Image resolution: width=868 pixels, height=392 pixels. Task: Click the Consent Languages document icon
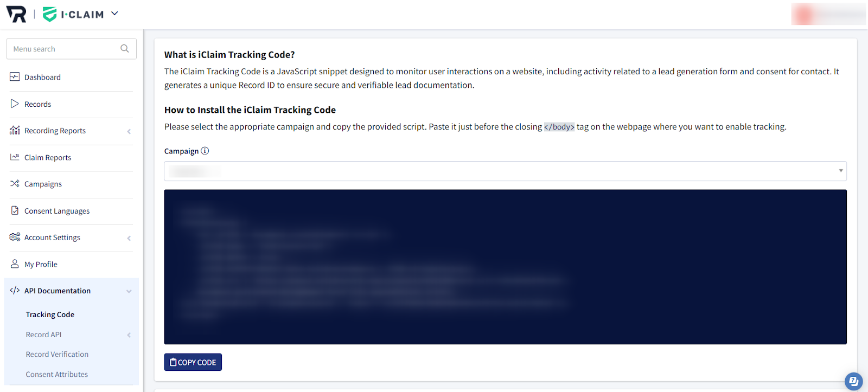coord(15,210)
